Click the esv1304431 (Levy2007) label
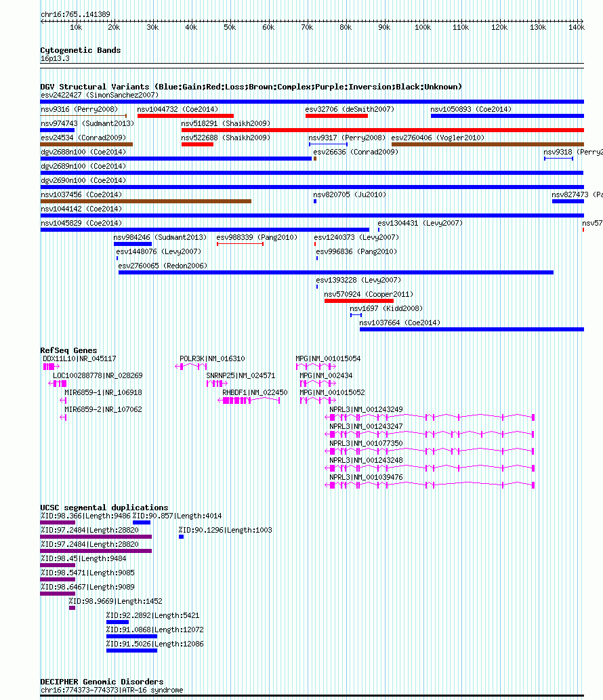This screenshot has height=700, width=603. [x=420, y=224]
